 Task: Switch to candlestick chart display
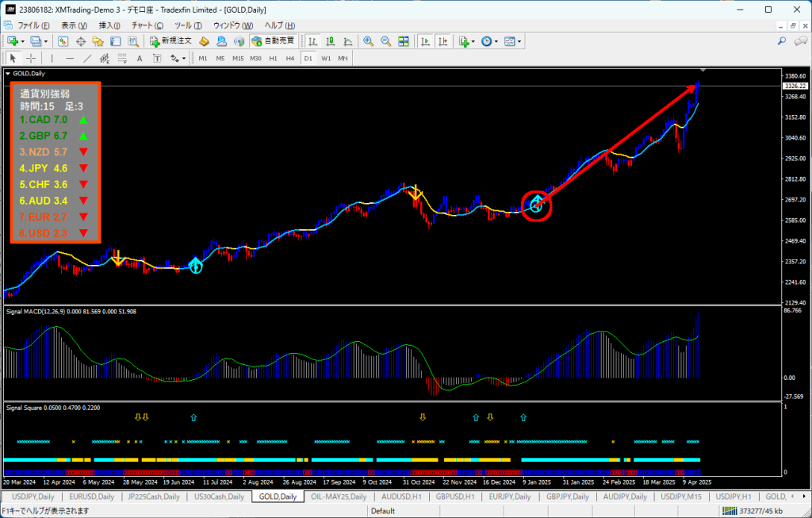(x=331, y=41)
